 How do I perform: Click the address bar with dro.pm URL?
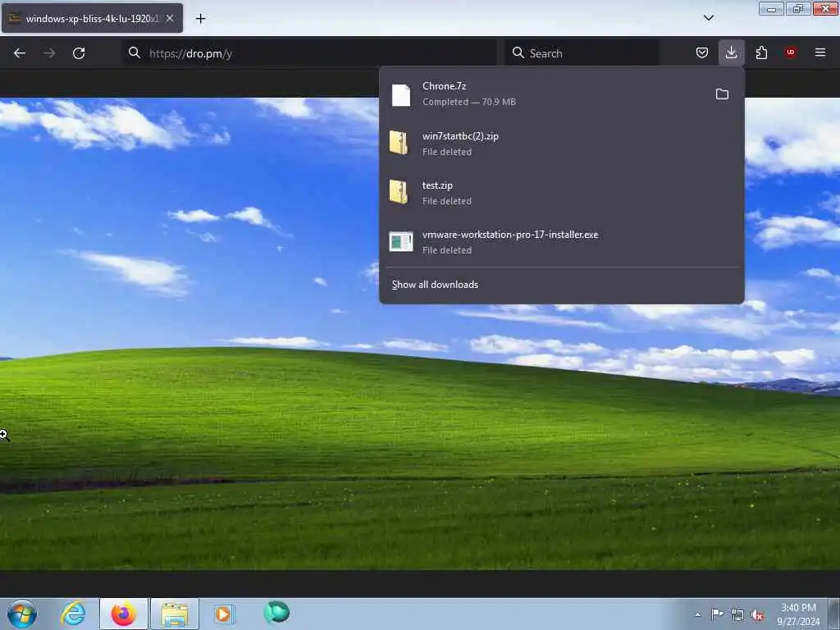point(309,53)
